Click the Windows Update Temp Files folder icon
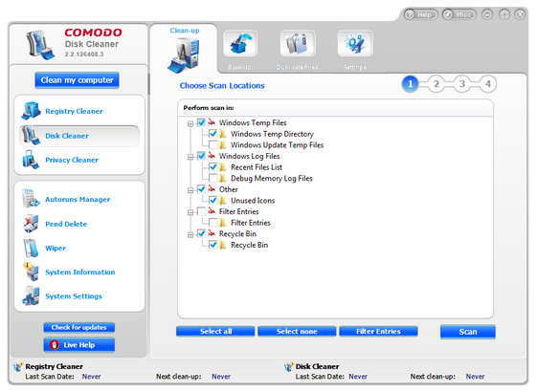Viewport: 536px width, 392px height. 222,144
